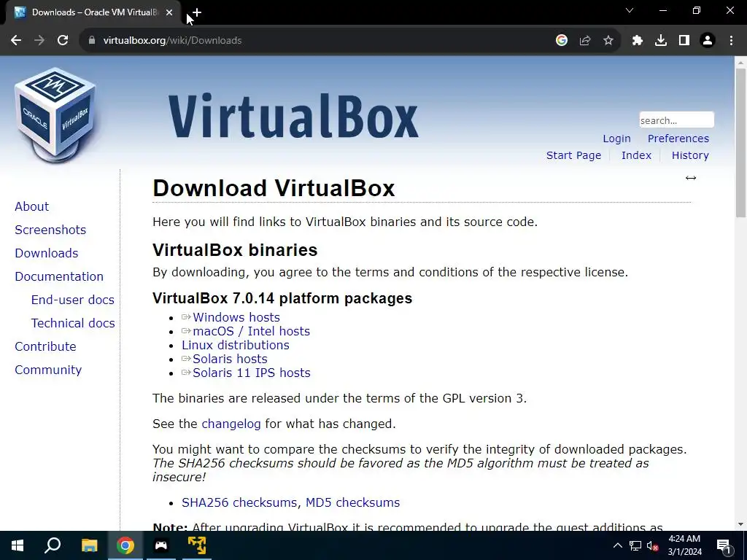
Task: Open Contribute in the sidebar
Action: [x=45, y=346]
